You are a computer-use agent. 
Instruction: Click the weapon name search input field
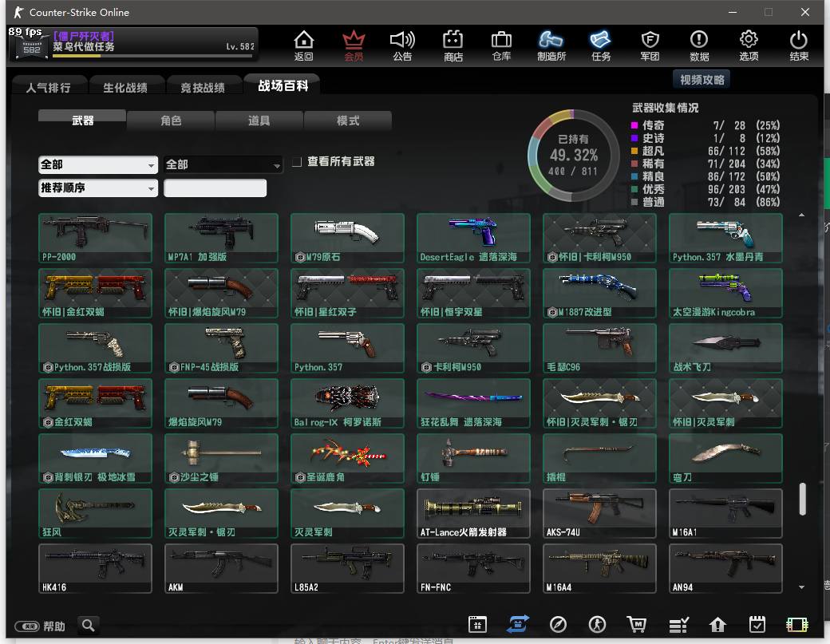215,188
